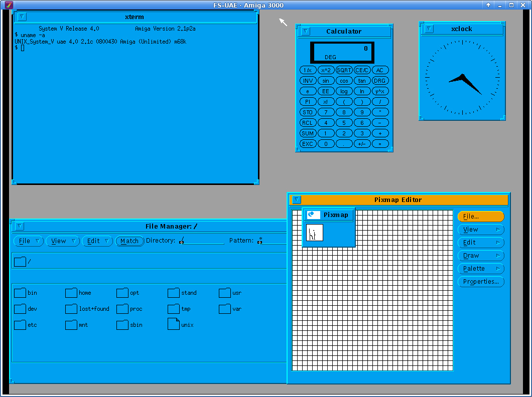The image size is (532, 397).
Task: Open the proc folder icon
Action: [x=122, y=309]
